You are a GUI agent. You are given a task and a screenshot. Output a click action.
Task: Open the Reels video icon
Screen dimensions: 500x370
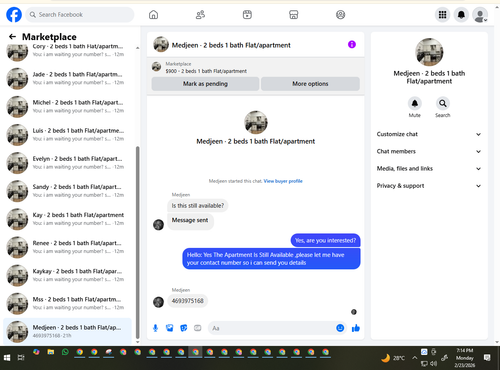click(247, 15)
